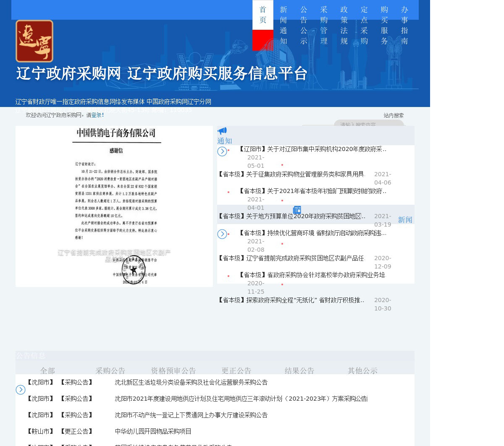Viewport: 504px width, 446px height.
Task: Open 持续优化营商环境 news article
Action: pos(312,233)
